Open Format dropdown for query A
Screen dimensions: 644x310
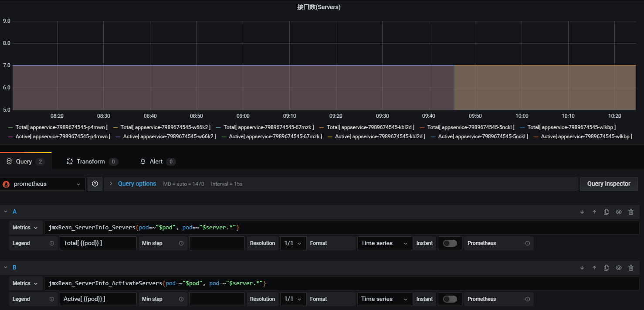[385, 243]
